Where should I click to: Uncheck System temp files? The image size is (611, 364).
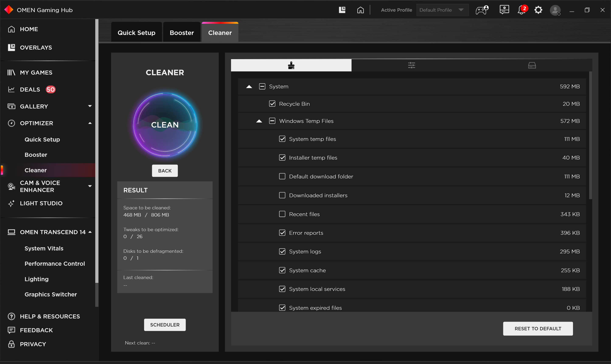pos(282,139)
